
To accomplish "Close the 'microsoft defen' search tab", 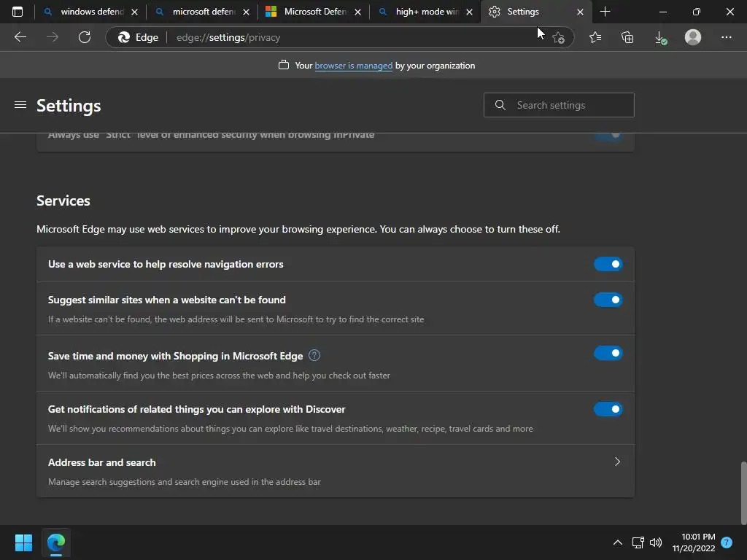I will (246, 12).
